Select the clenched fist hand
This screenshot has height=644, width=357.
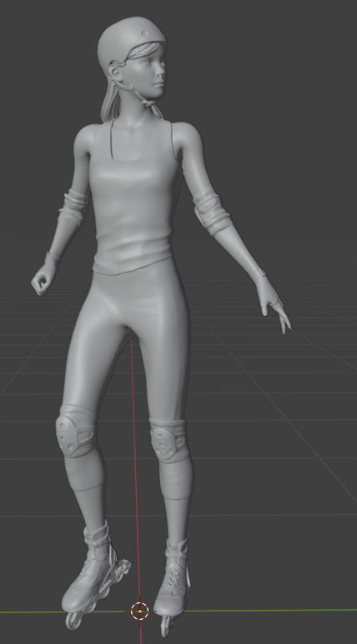pyautogui.click(x=43, y=282)
